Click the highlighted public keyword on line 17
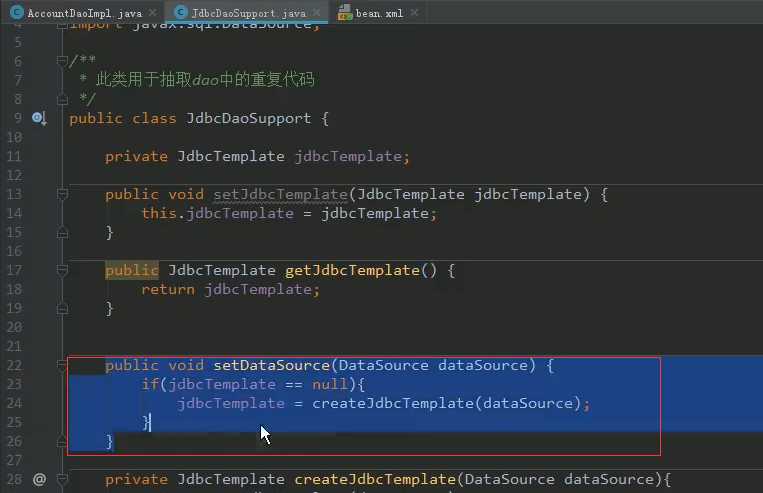The height and width of the screenshot is (493, 763). pyautogui.click(x=132, y=270)
